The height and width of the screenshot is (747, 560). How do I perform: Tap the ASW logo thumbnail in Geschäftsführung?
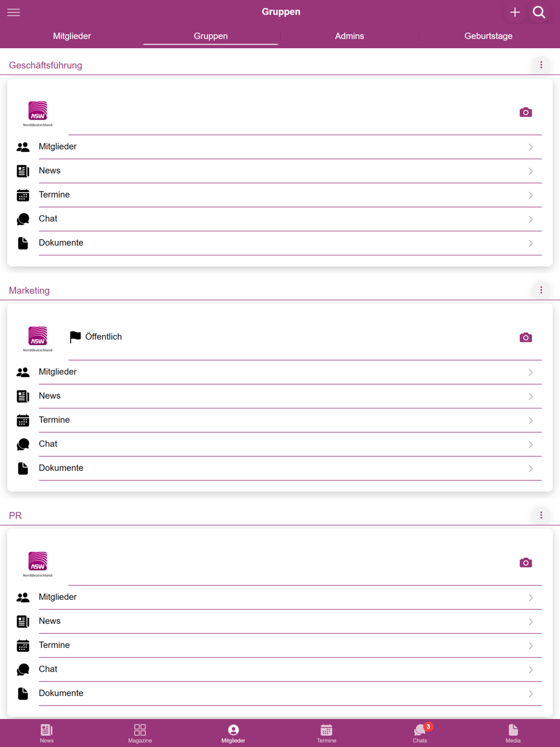click(x=38, y=114)
